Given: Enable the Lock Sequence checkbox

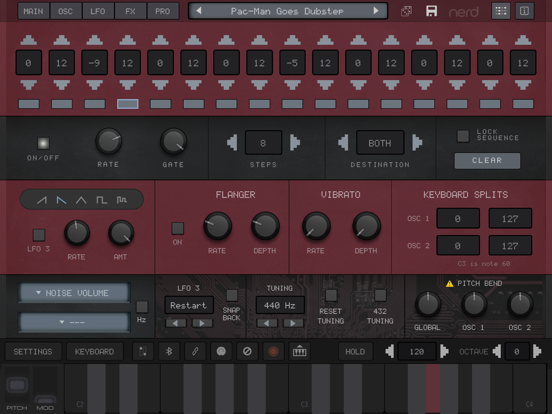Looking at the screenshot, I should tap(463, 136).
